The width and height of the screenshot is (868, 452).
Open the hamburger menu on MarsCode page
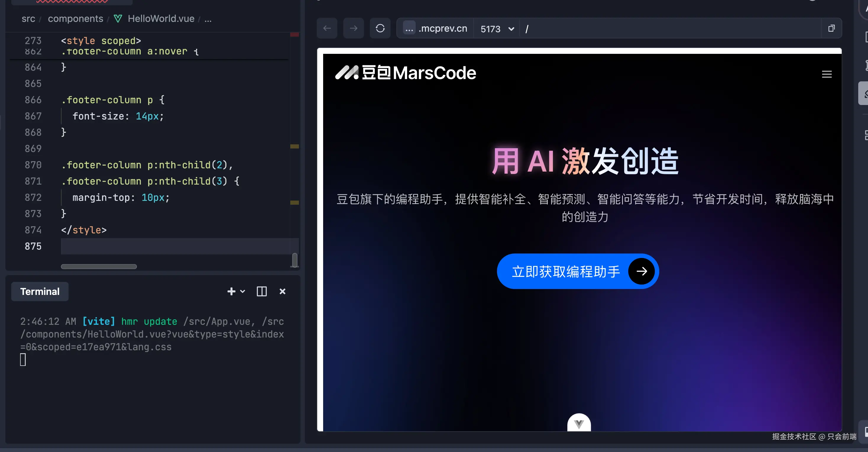pos(827,74)
